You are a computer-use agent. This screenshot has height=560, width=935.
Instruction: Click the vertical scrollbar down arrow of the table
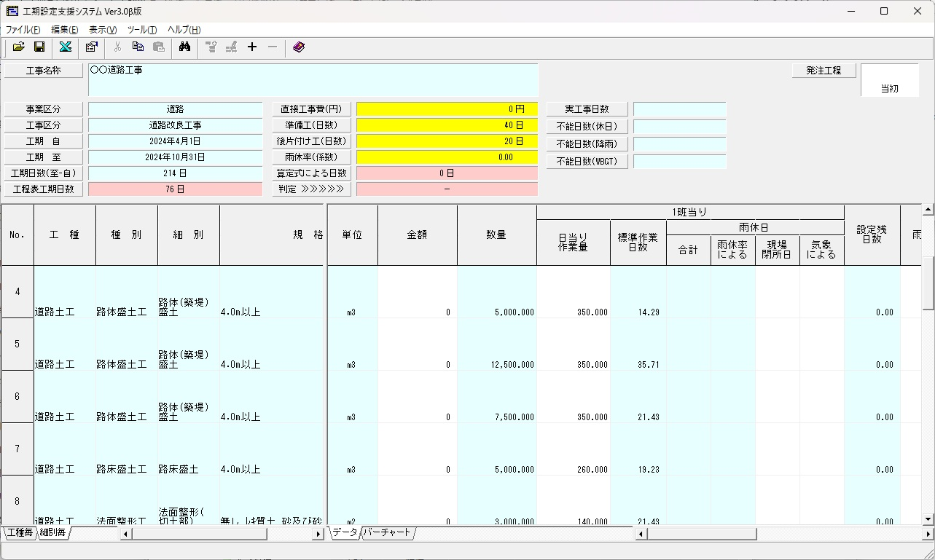point(928,519)
